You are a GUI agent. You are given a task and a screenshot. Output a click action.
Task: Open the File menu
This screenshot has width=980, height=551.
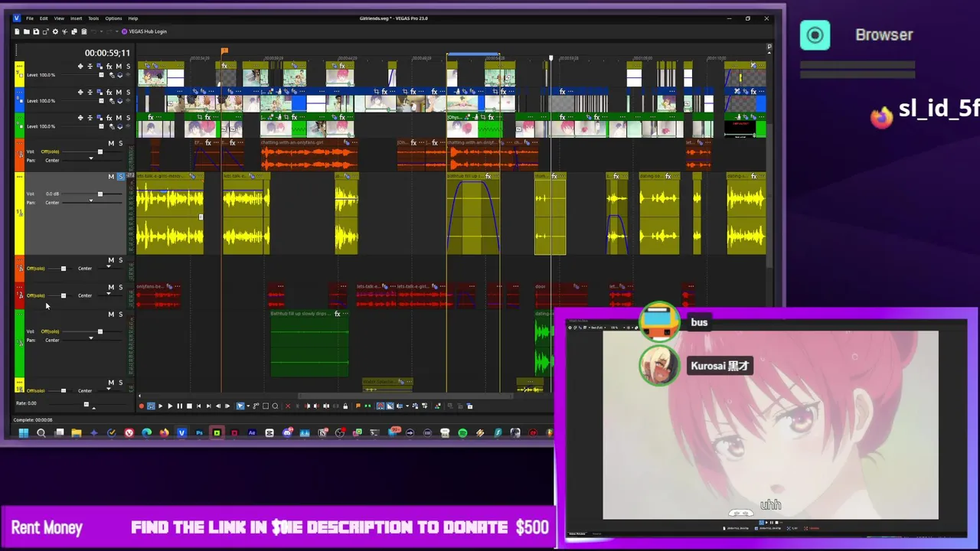click(30, 18)
